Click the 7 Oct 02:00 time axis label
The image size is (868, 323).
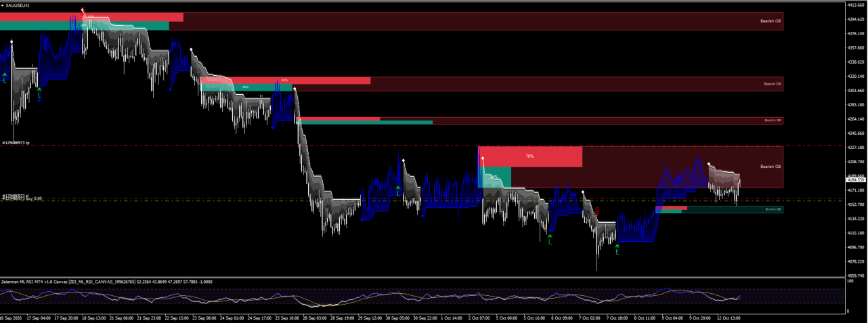click(x=589, y=317)
